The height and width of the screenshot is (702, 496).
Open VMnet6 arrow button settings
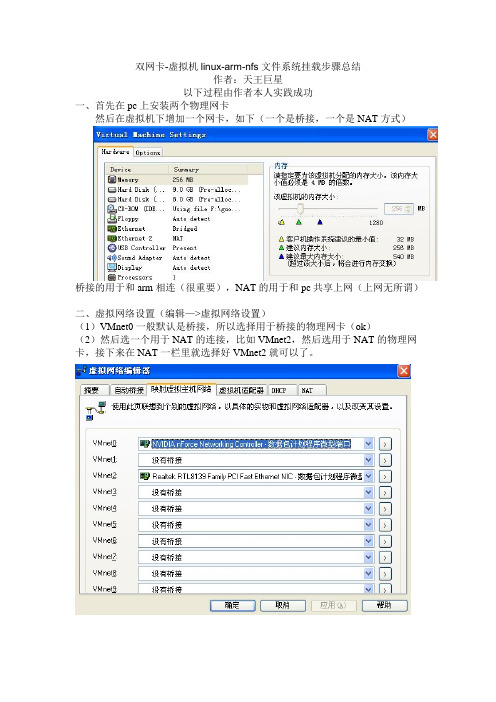(385, 541)
